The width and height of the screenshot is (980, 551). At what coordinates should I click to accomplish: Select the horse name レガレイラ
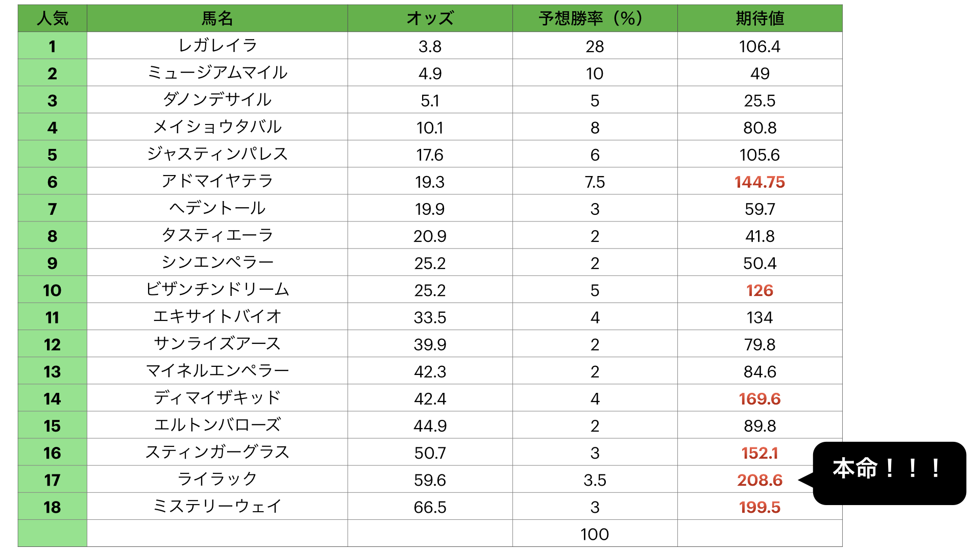(x=217, y=46)
